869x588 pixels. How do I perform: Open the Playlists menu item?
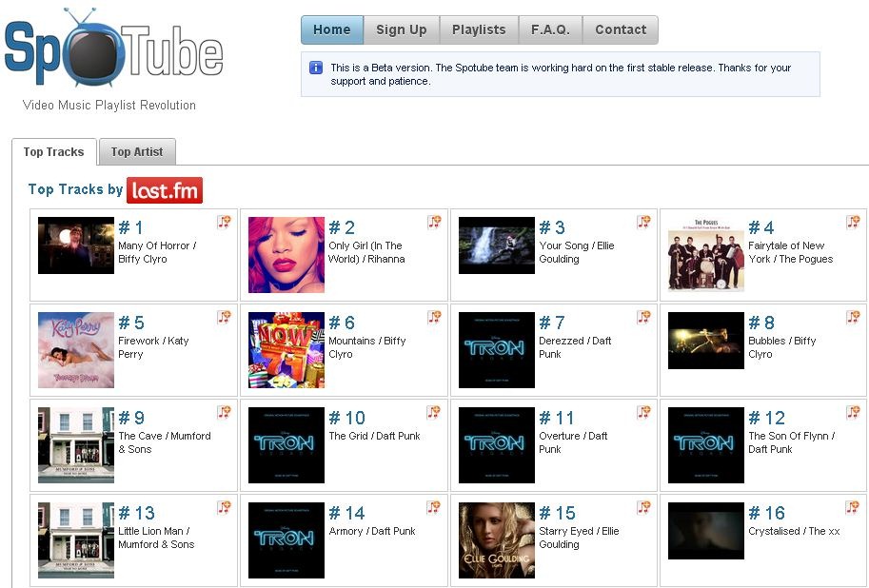pyautogui.click(x=479, y=29)
